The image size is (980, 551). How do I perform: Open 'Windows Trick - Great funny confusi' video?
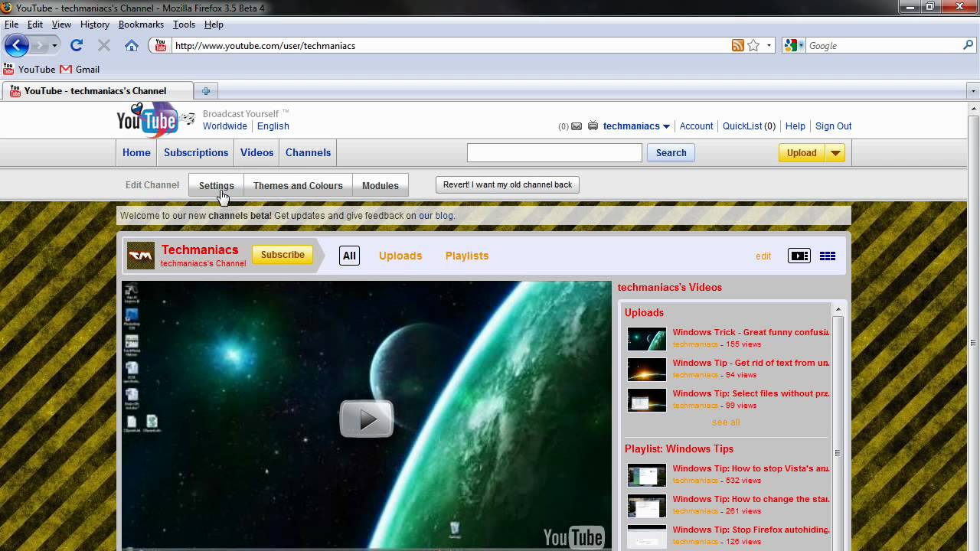tap(750, 332)
